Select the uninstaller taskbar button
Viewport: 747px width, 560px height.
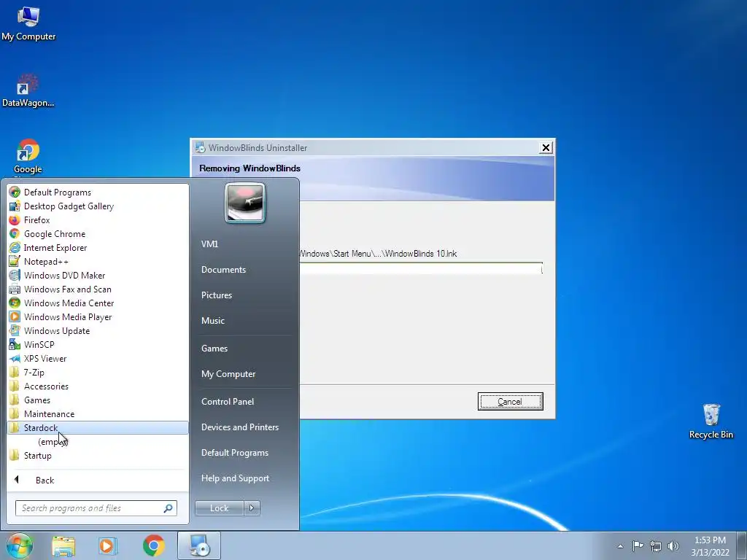coord(199,545)
